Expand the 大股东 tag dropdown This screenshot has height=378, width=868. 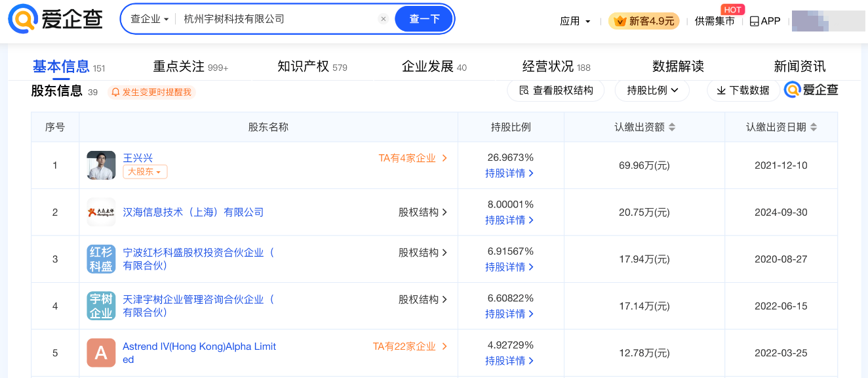[145, 172]
